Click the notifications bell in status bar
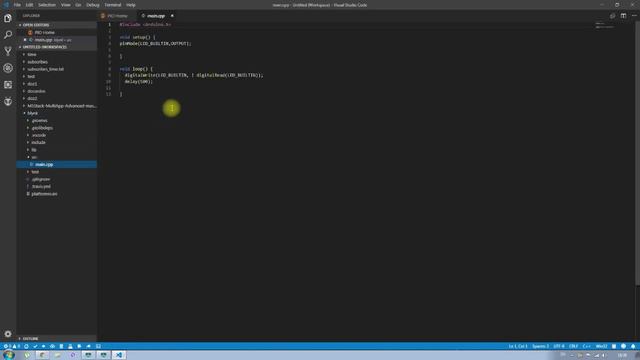 click(x=633, y=346)
